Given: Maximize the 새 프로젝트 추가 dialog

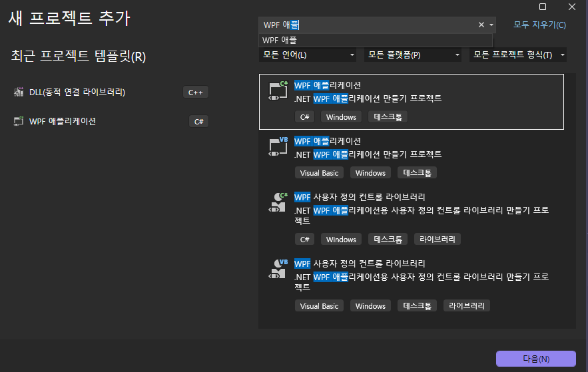Looking at the screenshot, I should click(543, 7).
